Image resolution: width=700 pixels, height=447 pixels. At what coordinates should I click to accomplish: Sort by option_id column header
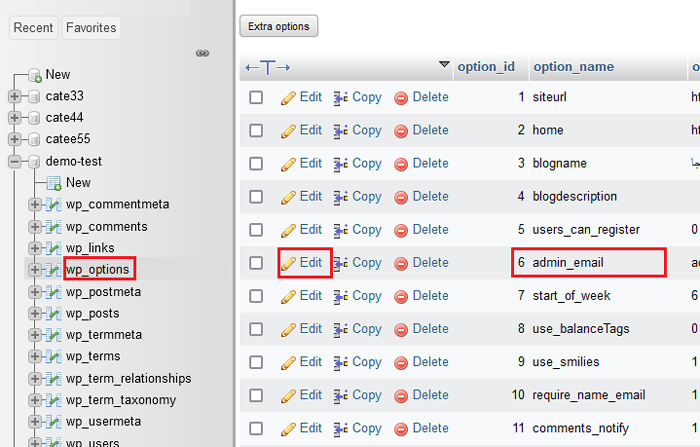click(486, 67)
